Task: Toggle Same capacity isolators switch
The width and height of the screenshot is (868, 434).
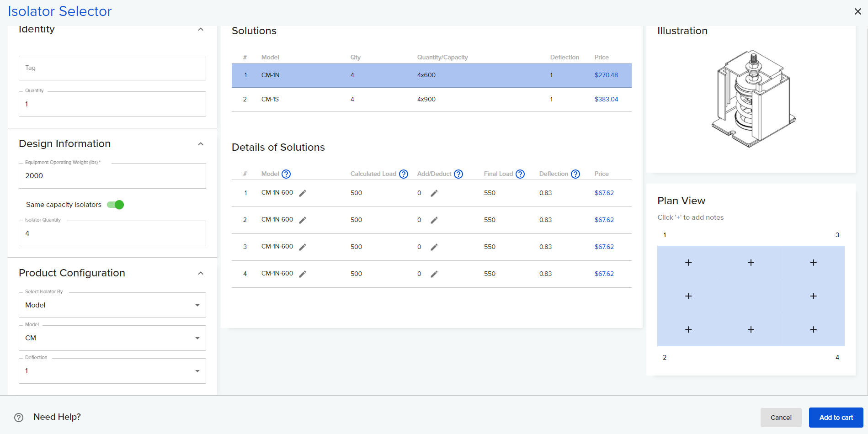Action: pos(116,205)
